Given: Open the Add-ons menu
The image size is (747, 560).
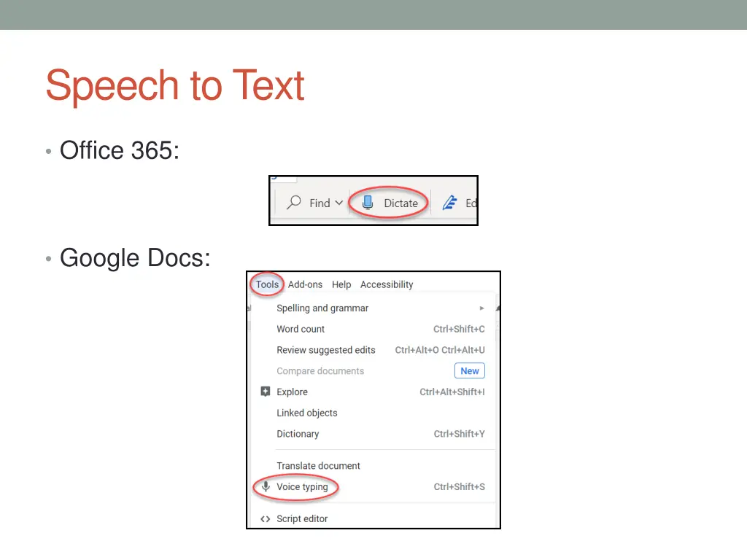Looking at the screenshot, I should tap(305, 284).
